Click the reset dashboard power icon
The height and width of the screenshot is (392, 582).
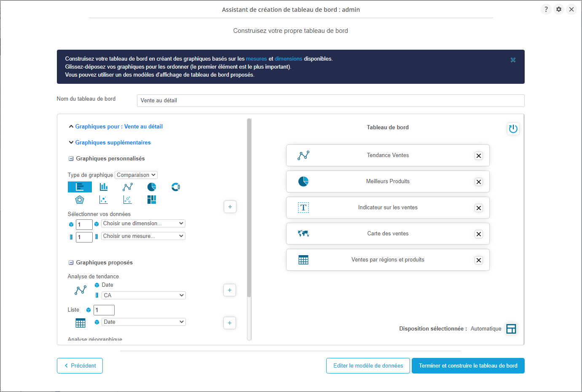click(x=513, y=129)
